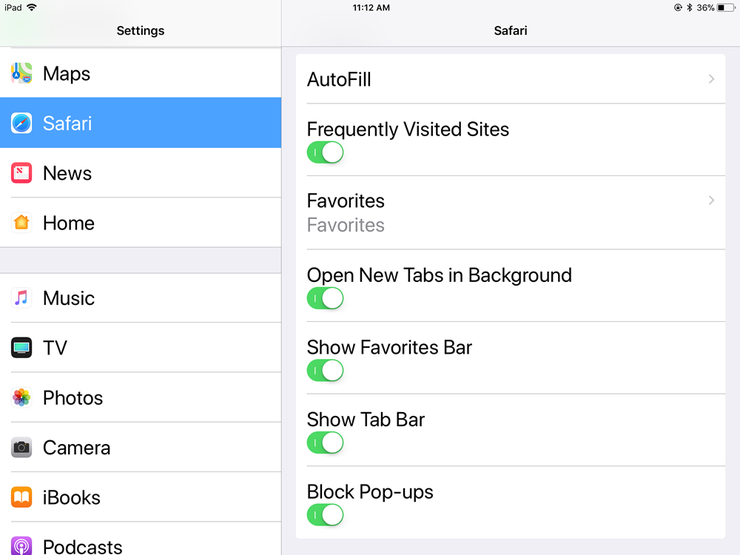Tap the News app icon

pyautogui.click(x=21, y=173)
